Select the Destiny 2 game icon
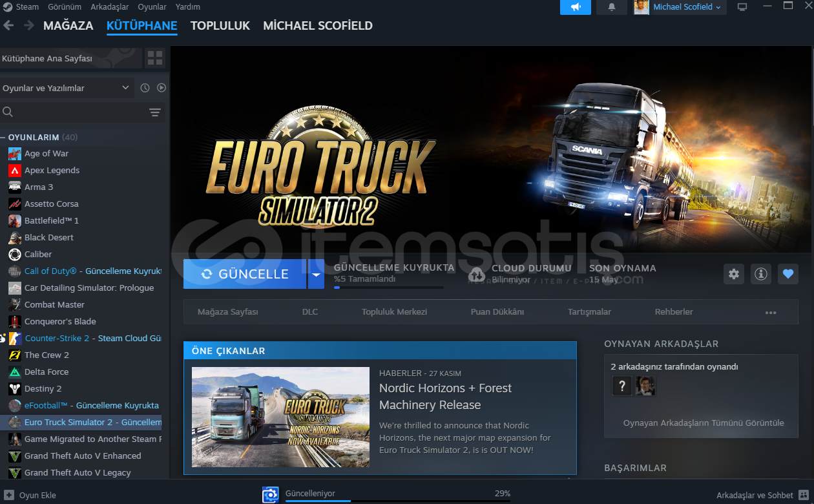This screenshot has height=504, width=814. 15,389
